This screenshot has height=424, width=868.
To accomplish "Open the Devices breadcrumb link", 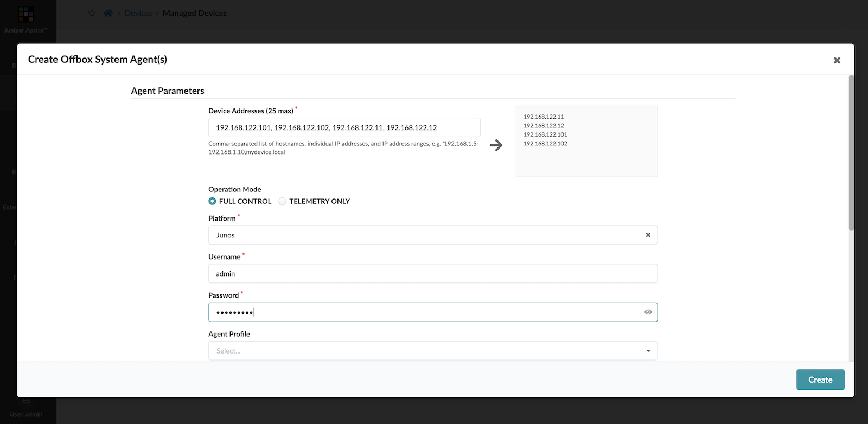I will pyautogui.click(x=139, y=13).
